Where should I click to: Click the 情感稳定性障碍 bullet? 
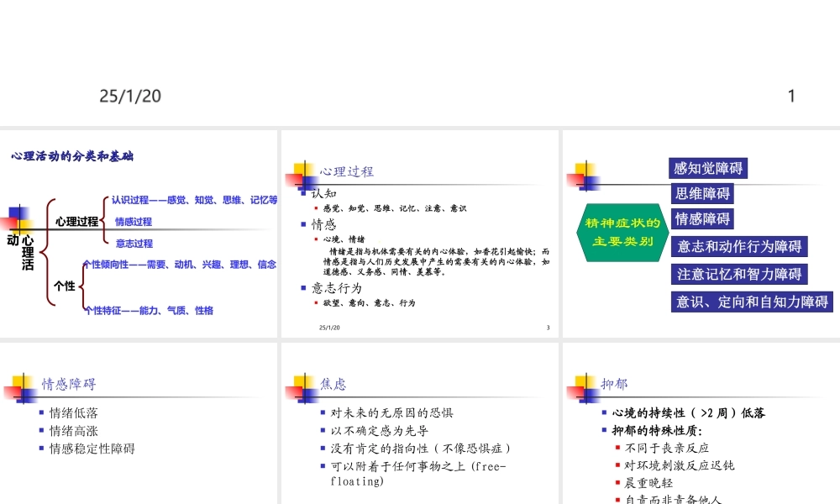92,449
